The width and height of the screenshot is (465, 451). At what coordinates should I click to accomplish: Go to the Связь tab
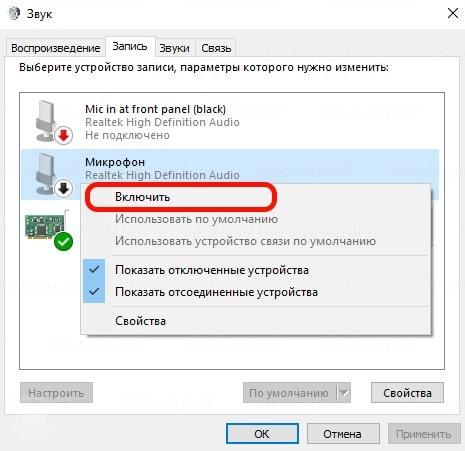(x=216, y=48)
